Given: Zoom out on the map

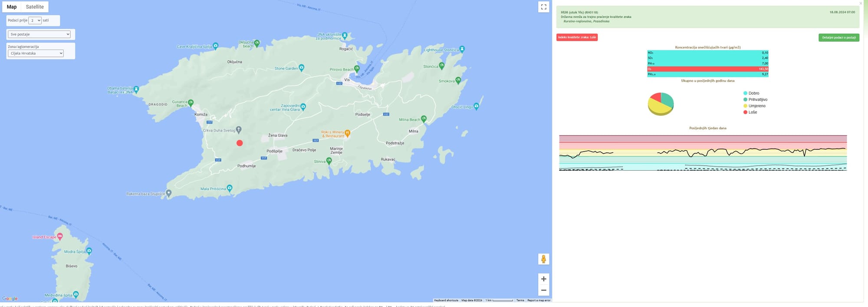Looking at the screenshot, I should (x=543, y=290).
